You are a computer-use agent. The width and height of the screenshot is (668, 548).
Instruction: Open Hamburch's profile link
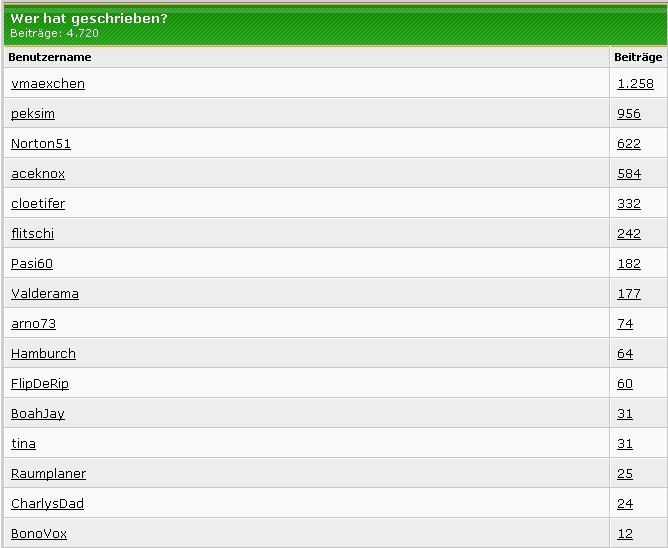[43, 354]
